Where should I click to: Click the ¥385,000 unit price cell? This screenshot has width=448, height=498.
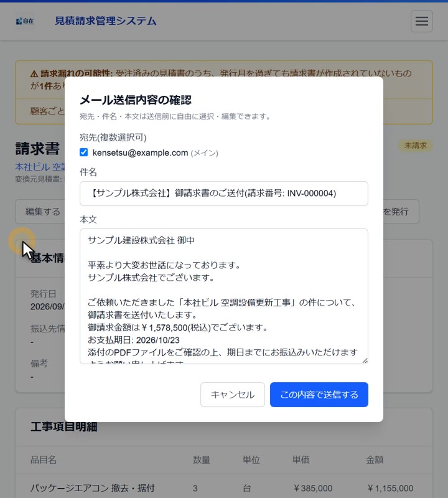(x=313, y=488)
